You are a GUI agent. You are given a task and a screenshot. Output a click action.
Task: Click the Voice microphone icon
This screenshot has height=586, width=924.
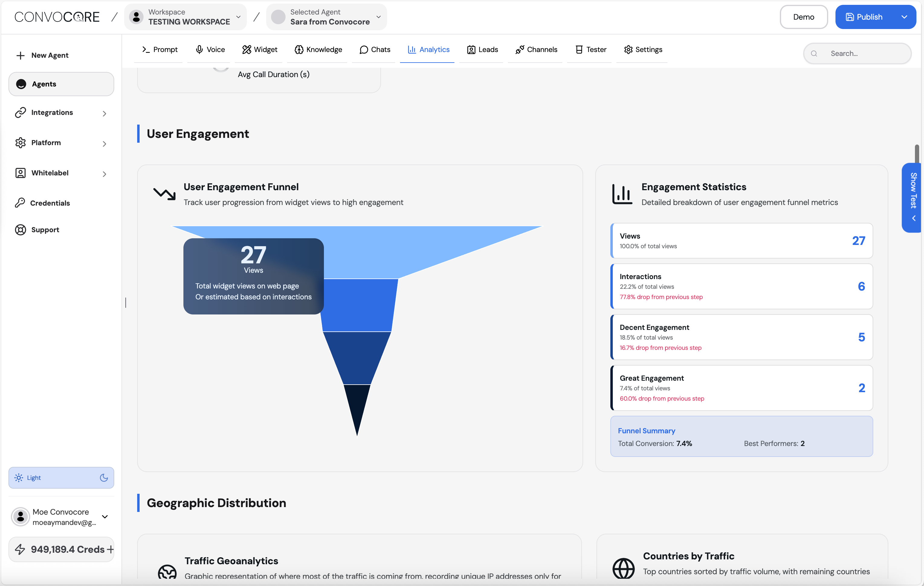pyautogui.click(x=199, y=50)
